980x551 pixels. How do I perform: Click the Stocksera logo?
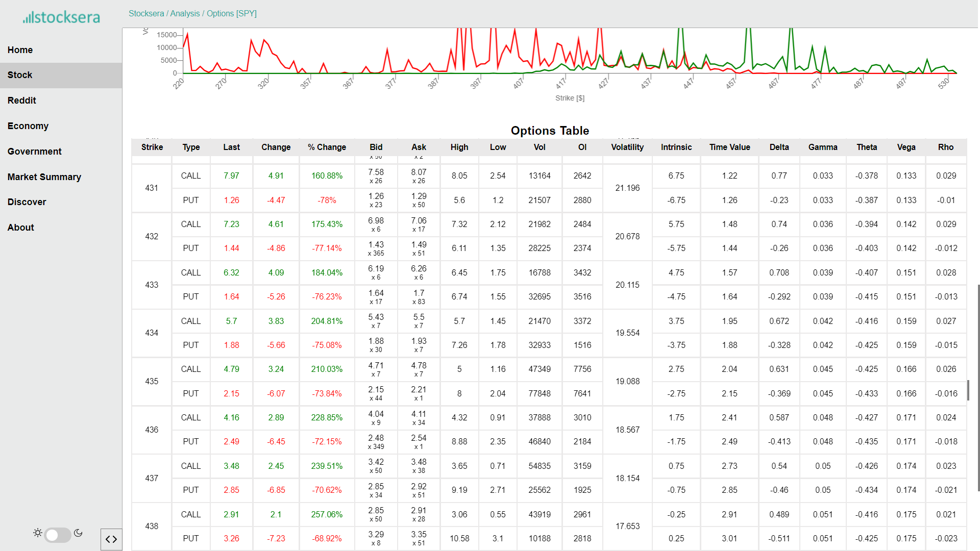pyautogui.click(x=61, y=17)
